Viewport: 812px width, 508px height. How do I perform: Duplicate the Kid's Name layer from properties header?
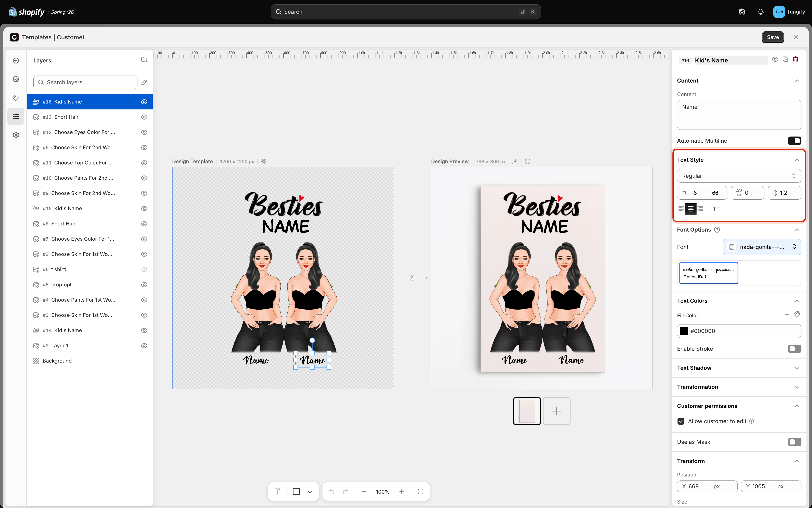pos(785,59)
